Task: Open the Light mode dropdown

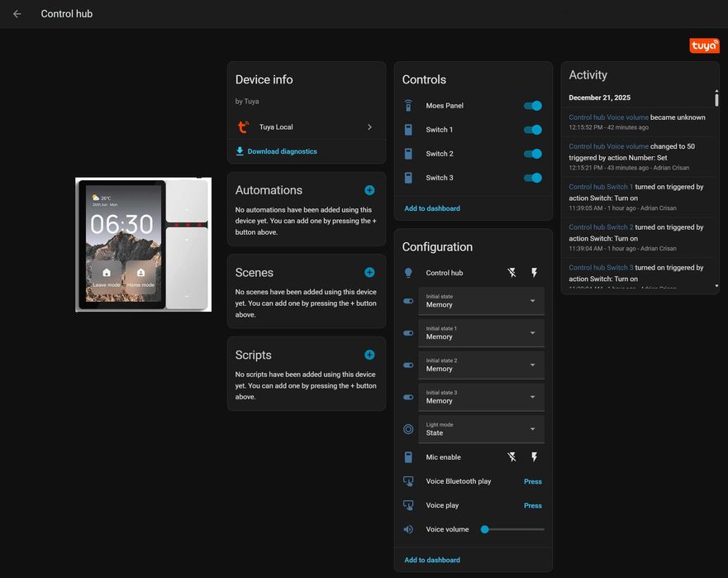Action: (x=481, y=429)
